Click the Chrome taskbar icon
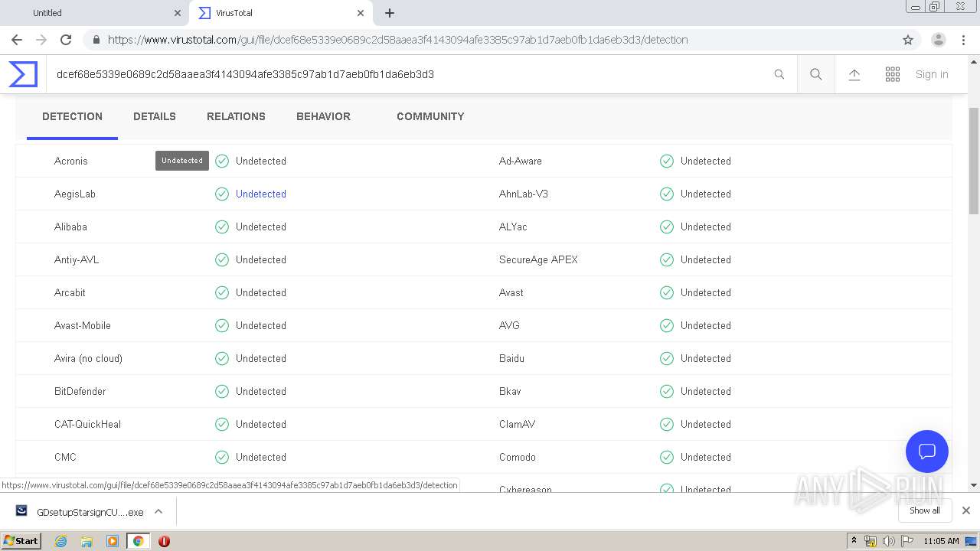The width and height of the screenshot is (980, 551). click(x=138, y=541)
